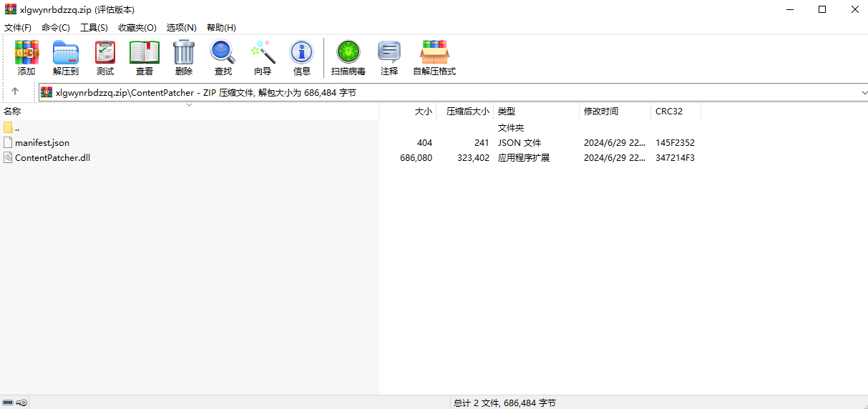
Task: Click the '应用程序扩展' type cell
Action: [x=524, y=157]
